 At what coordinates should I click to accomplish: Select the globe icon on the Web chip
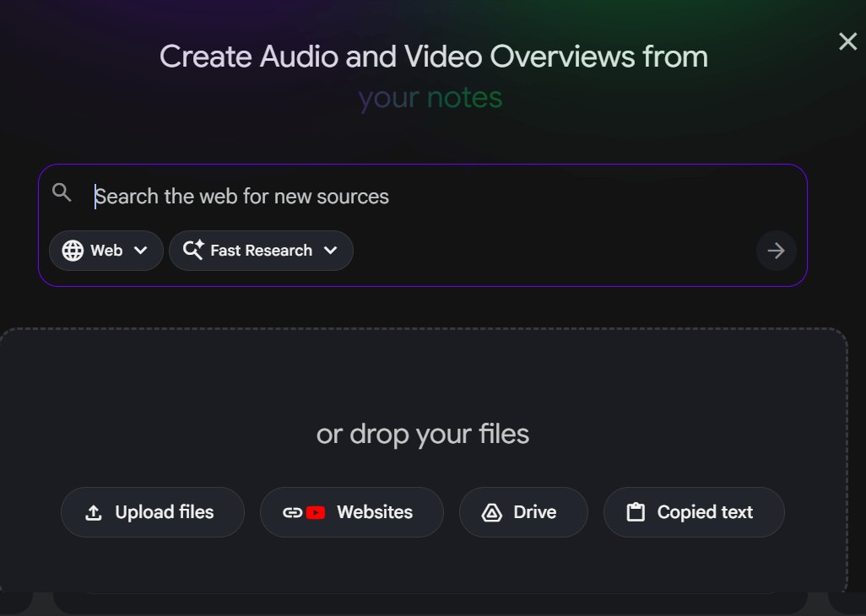point(73,250)
